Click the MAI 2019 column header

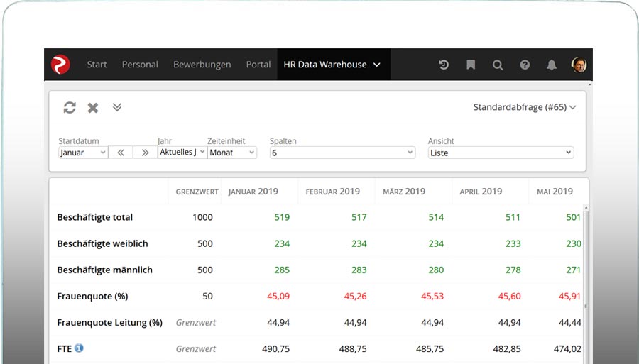555,192
